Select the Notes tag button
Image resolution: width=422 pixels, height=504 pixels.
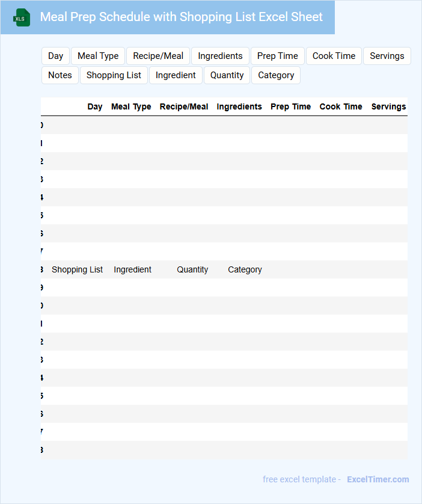coord(60,75)
